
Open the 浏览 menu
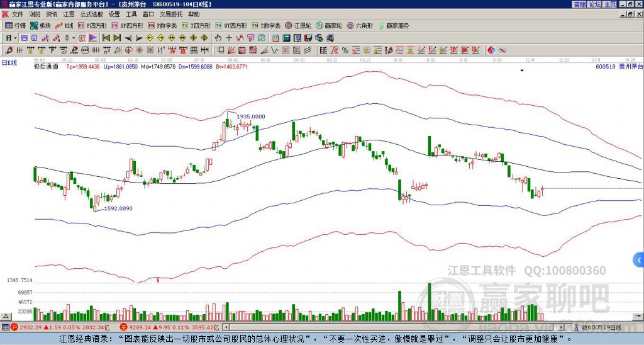coord(35,14)
